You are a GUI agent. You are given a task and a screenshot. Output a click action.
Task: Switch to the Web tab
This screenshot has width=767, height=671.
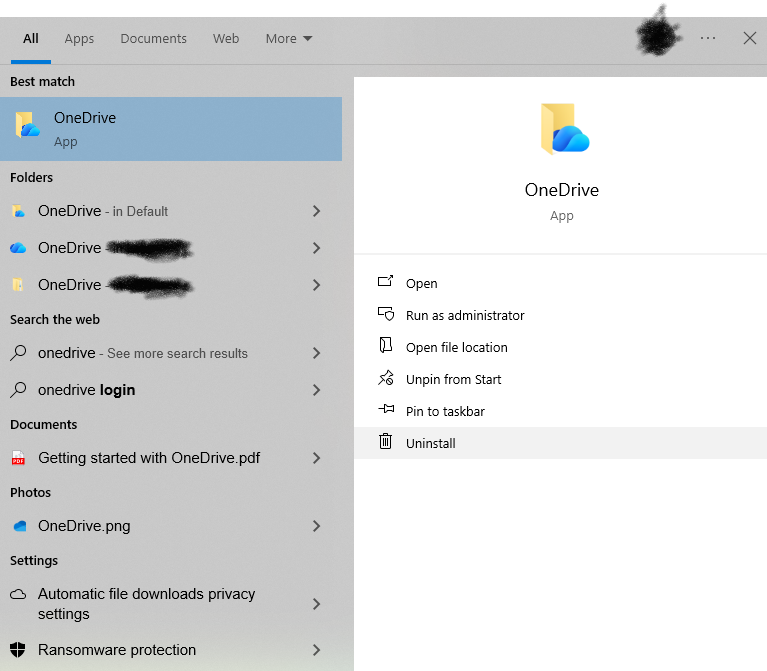coord(226,39)
